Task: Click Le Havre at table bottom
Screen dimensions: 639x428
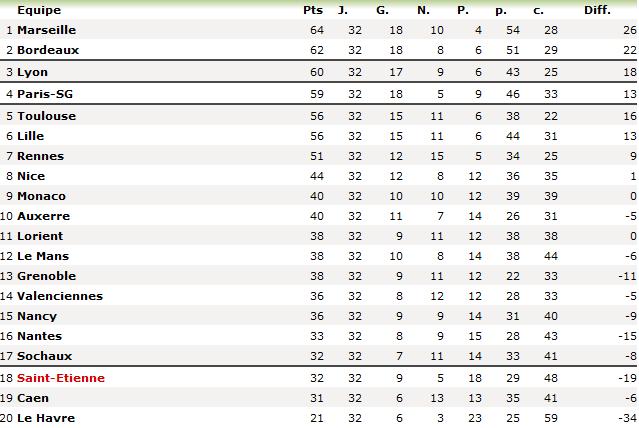Action: (x=46, y=418)
